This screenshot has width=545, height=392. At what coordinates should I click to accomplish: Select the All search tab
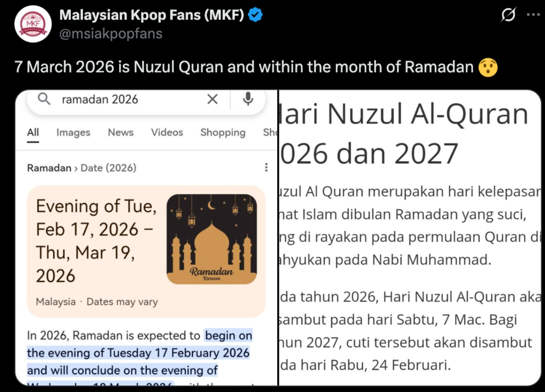[x=33, y=132]
